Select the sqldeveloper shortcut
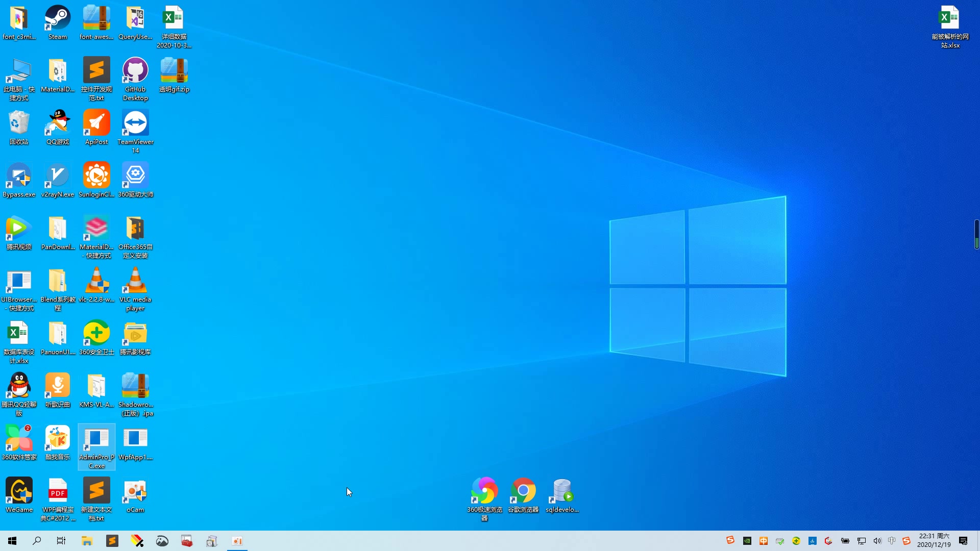Image resolution: width=980 pixels, height=551 pixels. click(x=562, y=496)
